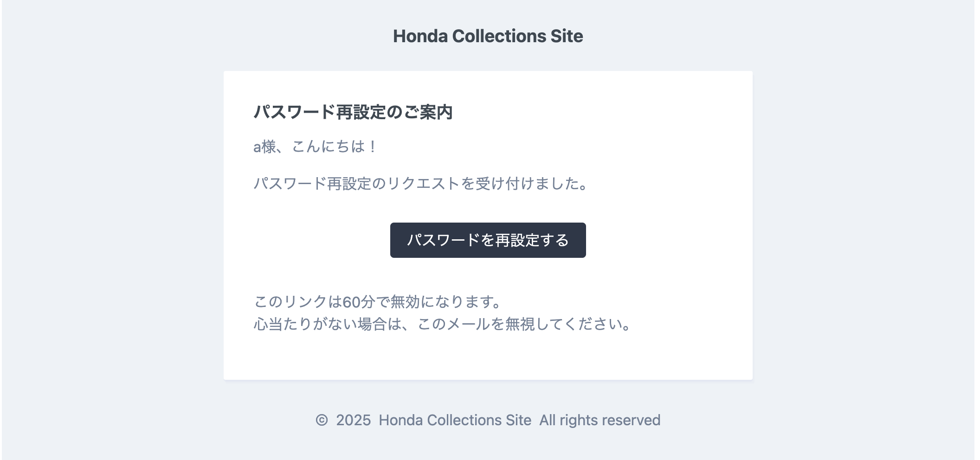Select the Honda Collections Site header title
The height and width of the screenshot is (460, 980).
click(489, 36)
